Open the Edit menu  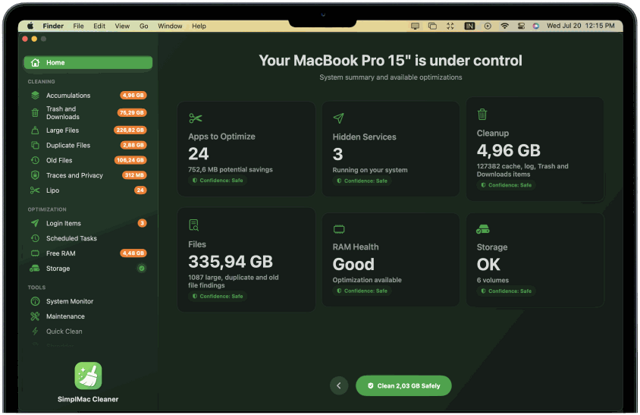pos(99,26)
